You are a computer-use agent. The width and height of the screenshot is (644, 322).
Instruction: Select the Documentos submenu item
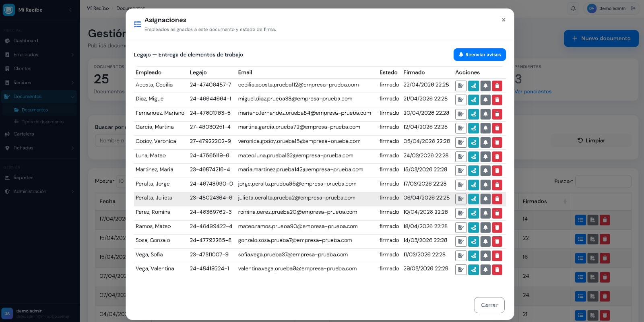point(39,110)
